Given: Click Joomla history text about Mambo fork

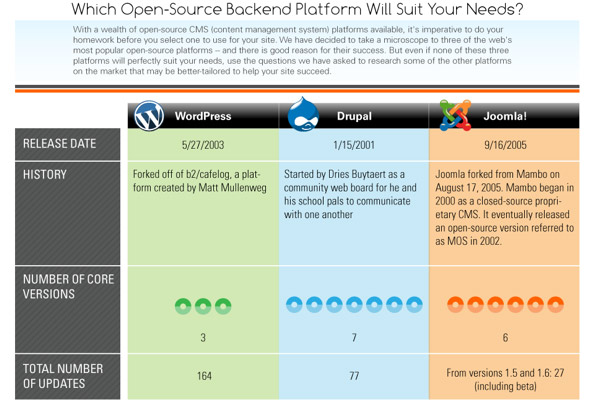Looking at the screenshot, I should point(505,208).
